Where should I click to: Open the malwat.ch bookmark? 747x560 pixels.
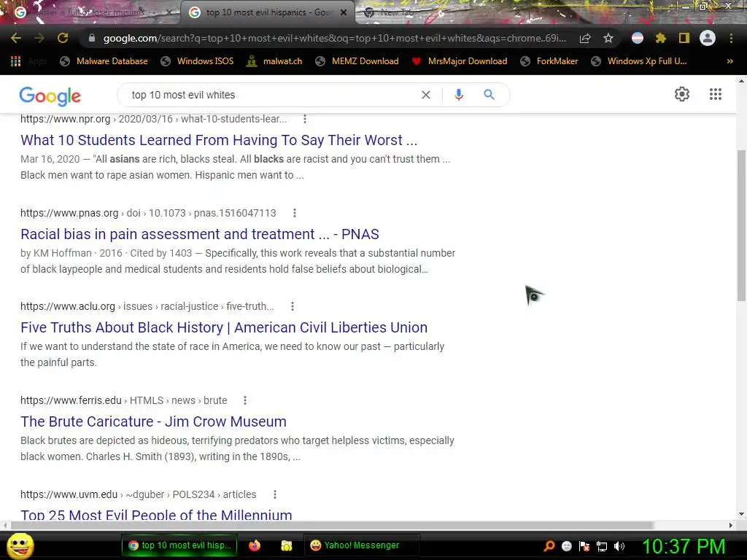[x=274, y=61]
